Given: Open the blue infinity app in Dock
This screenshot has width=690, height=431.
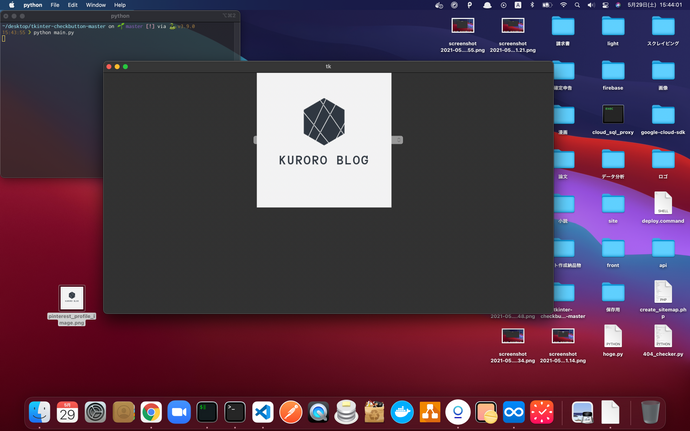Looking at the screenshot, I should (514, 412).
